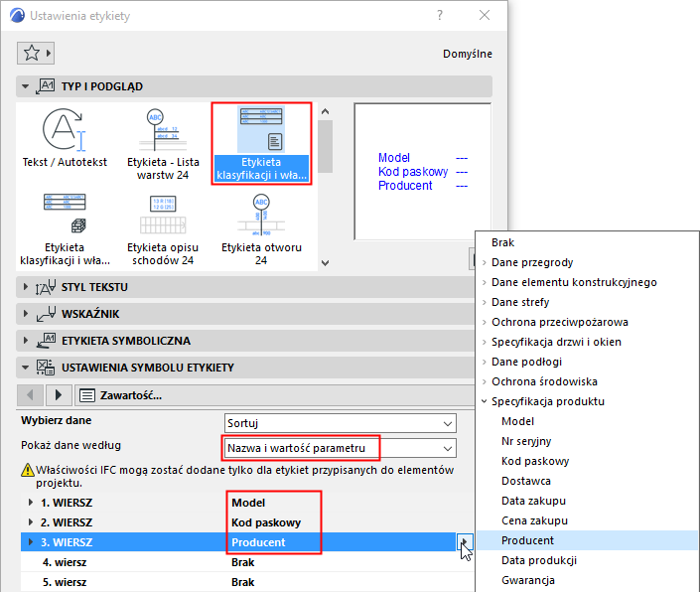This screenshot has height=592, width=700.
Task: Open Nazwa i wartość parametru dropdown
Action: click(x=341, y=448)
